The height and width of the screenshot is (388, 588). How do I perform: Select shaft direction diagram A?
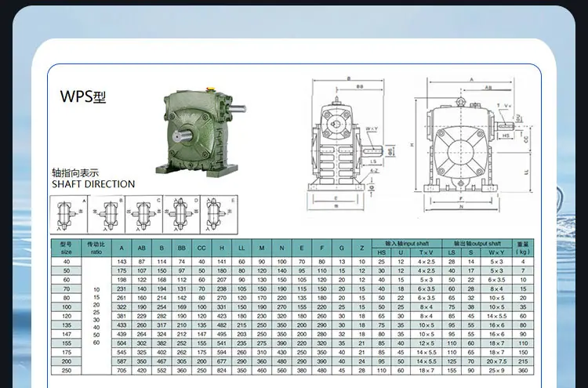(x=69, y=215)
